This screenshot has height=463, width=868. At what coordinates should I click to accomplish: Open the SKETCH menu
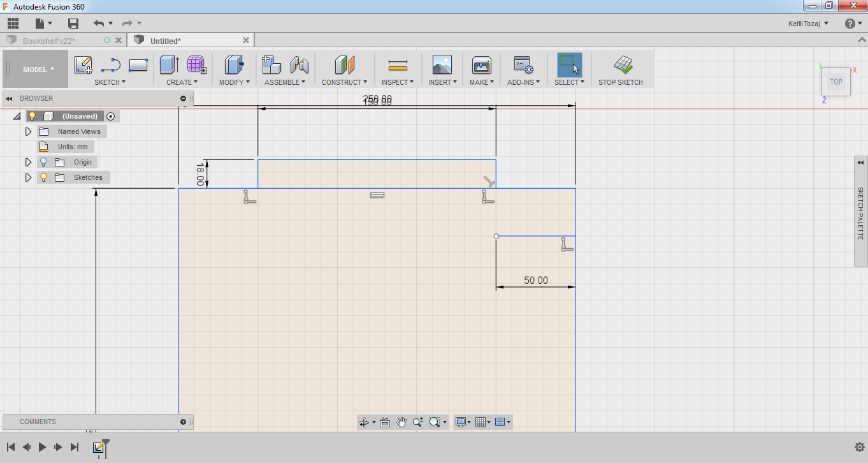[x=110, y=82]
